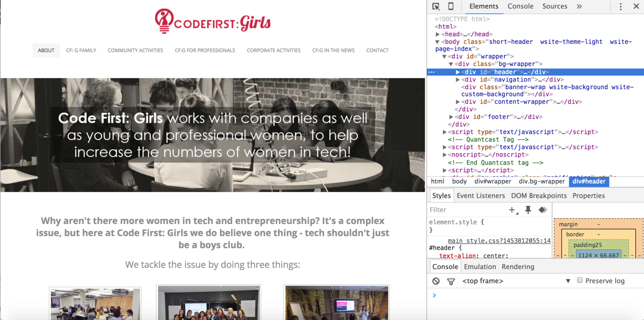Open the ABOUT navigation item
Image resolution: width=644 pixels, height=320 pixels.
click(46, 50)
